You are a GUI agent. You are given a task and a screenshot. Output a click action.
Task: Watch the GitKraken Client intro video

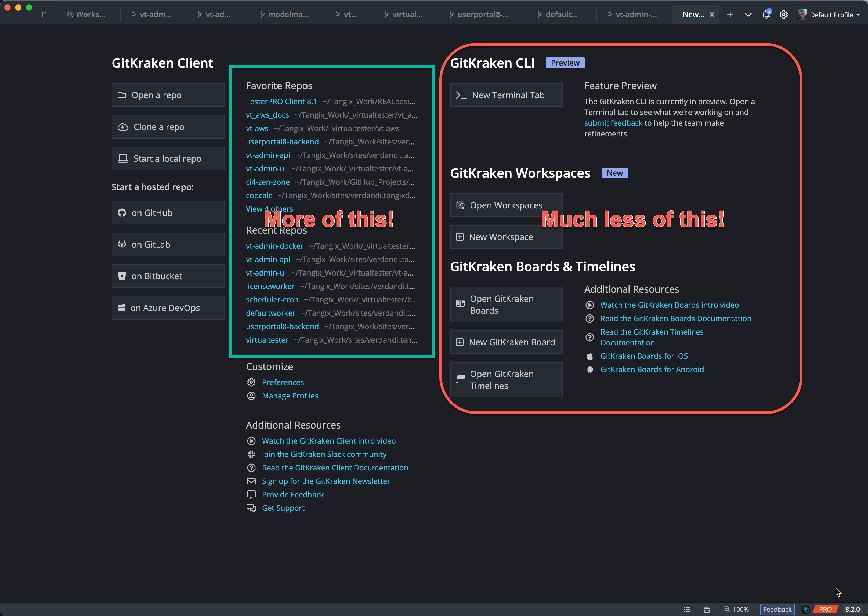(328, 441)
